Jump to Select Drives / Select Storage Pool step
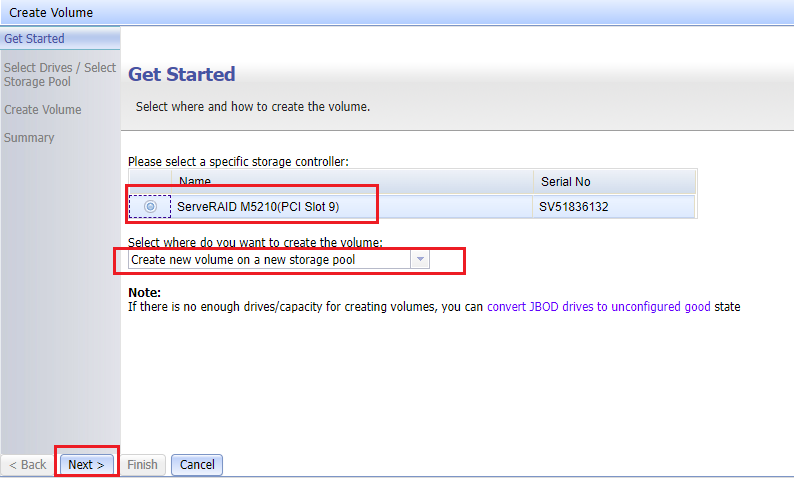 coord(59,75)
